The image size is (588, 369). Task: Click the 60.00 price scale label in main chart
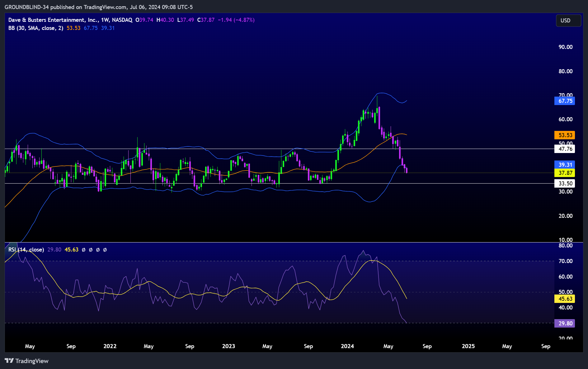566,119
